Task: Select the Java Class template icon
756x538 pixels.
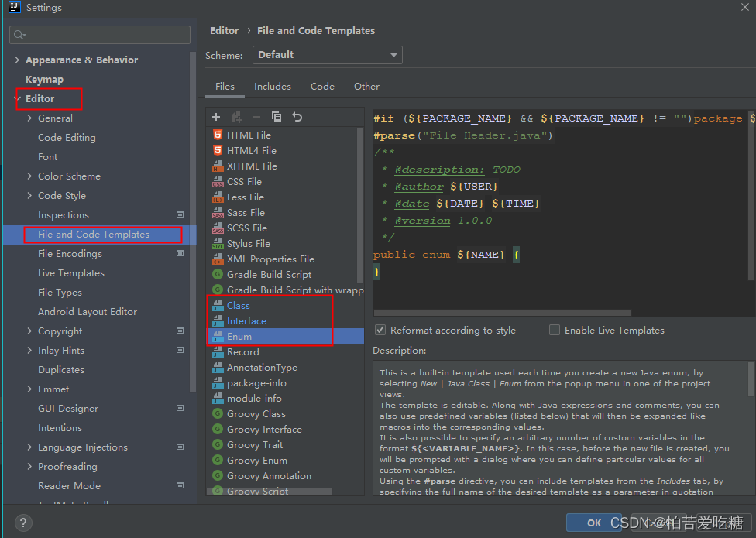Action: coord(218,305)
